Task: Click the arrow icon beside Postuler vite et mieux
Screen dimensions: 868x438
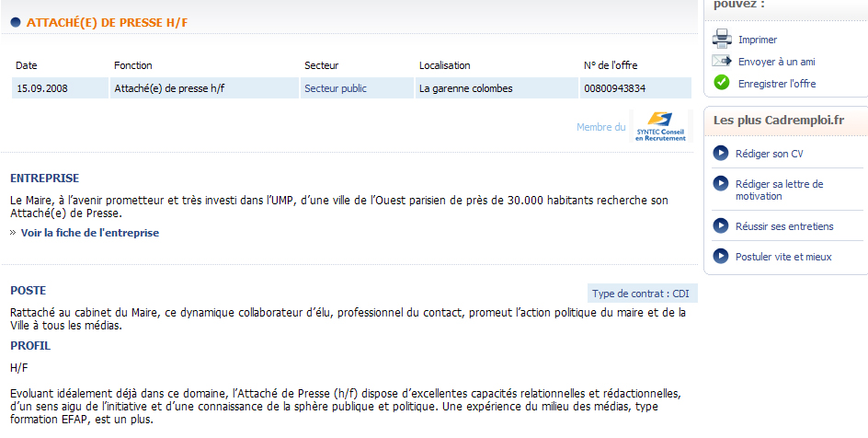Action: pos(720,256)
